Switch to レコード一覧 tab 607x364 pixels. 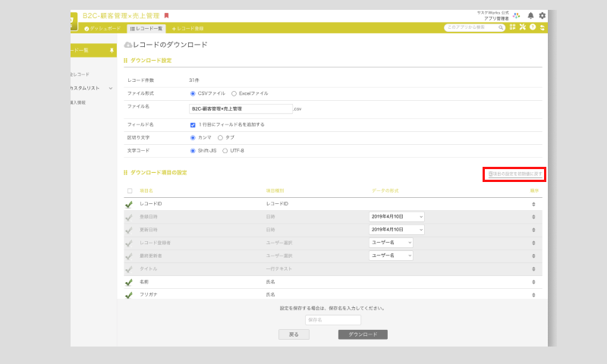pyautogui.click(x=146, y=29)
